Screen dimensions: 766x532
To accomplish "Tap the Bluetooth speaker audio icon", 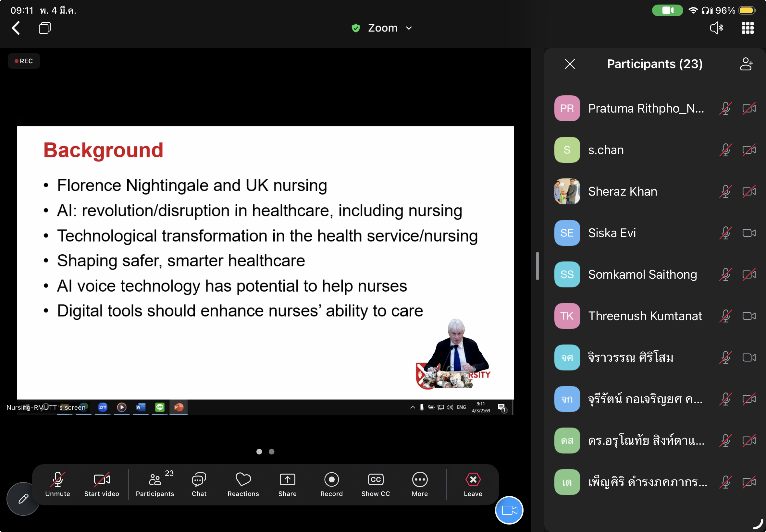I will (716, 28).
